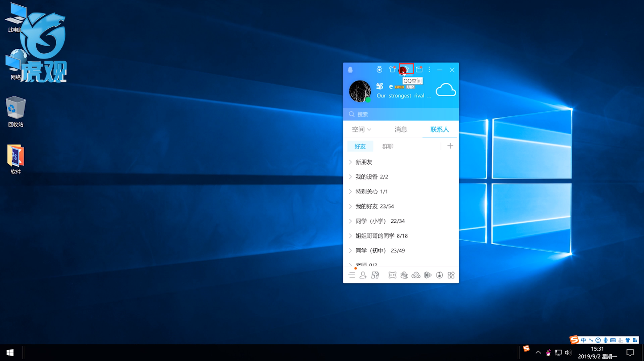This screenshot has width=644, height=361.
Task: Toggle Sogou 中 Chinese/English mode
Action: tap(583, 340)
